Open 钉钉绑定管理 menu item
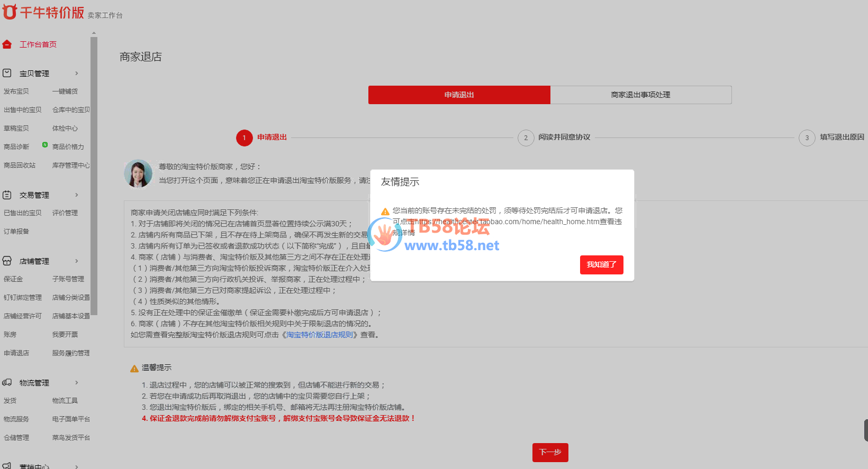This screenshot has height=469, width=868. 23,298
